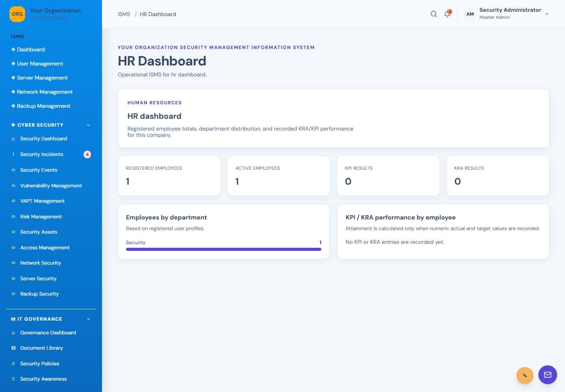
Task: Click the Document Library icon
Action: (13, 348)
